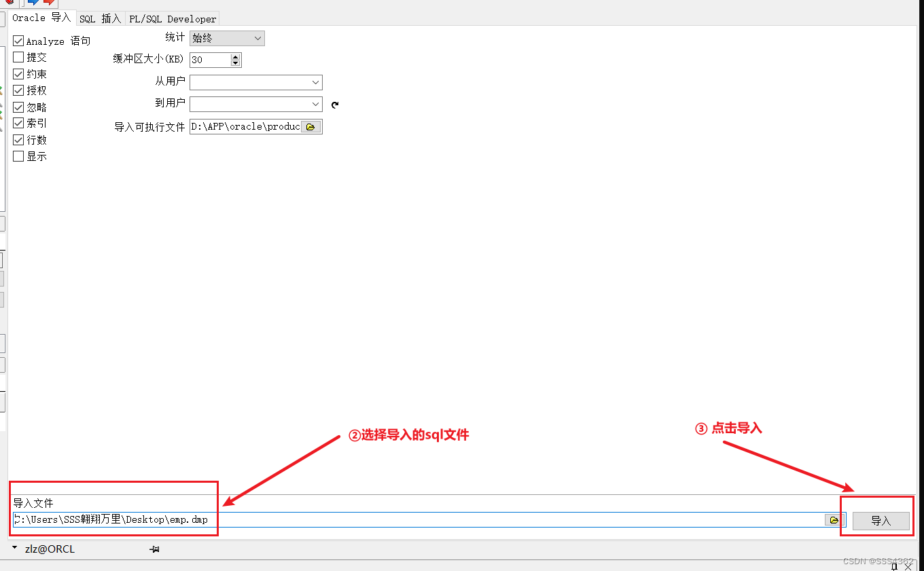The width and height of the screenshot is (924, 571).
Task: Click the red arrow toolbar icon
Action: (49, 3)
